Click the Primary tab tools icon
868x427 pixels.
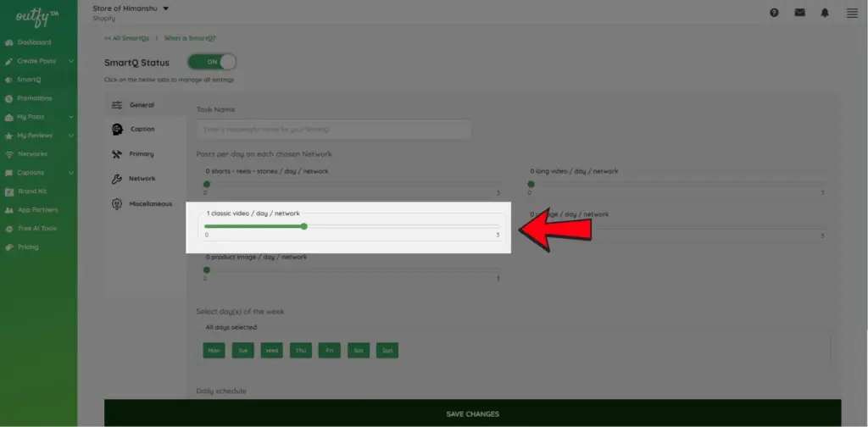pyautogui.click(x=117, y=154)
